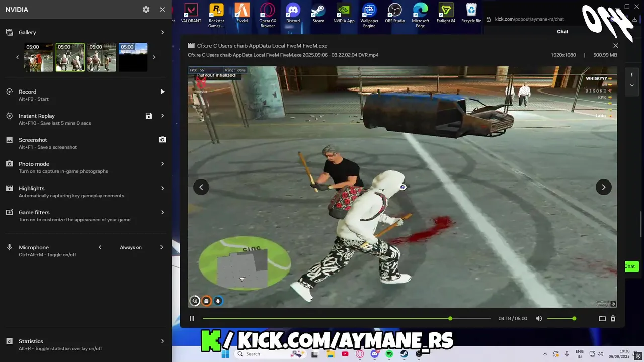644x362 pixels.
Task: Open Rockstar Games desktop shortcut
Action: pyautogui.click(x=216, y=15)
